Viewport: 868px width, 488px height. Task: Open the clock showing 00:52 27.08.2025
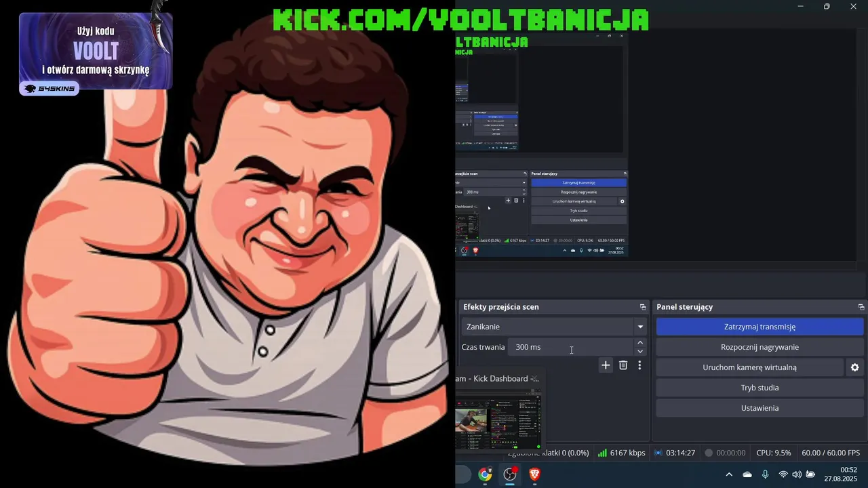pyautogui.click(x=841, y=474)
